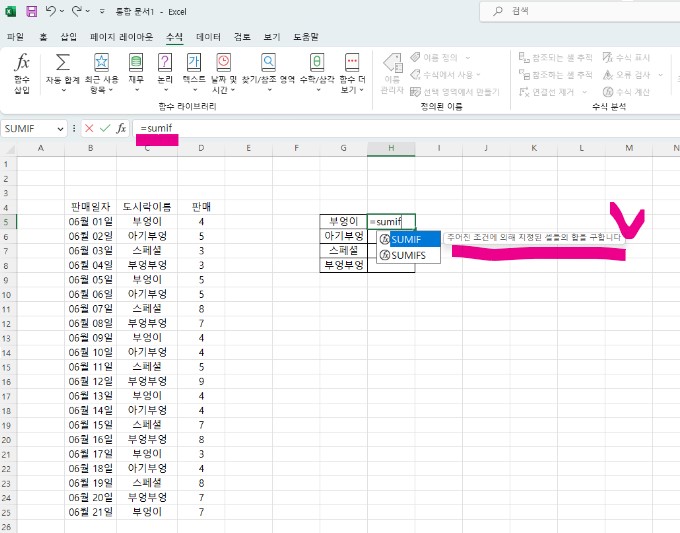Viewport: 680px width, 533px height.
Task: Open the Financial (재무) functions icon
Action: pyautogui.click(x=136, y=62)
